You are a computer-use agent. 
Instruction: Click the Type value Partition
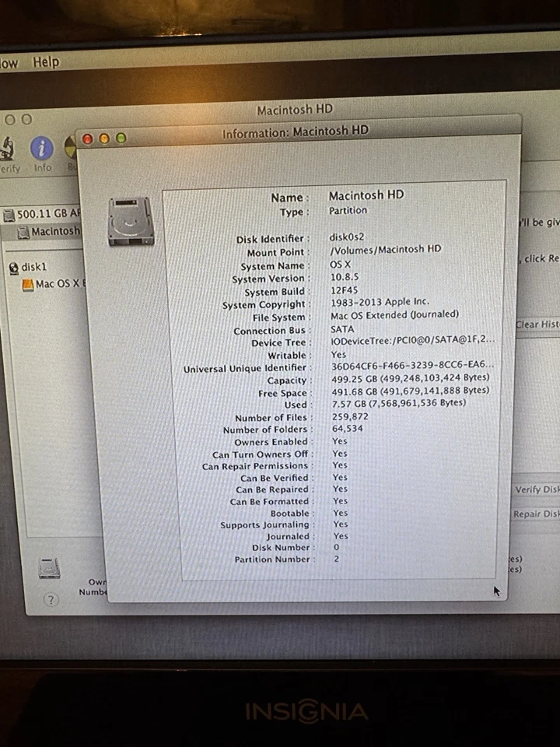tap(348, 211)
